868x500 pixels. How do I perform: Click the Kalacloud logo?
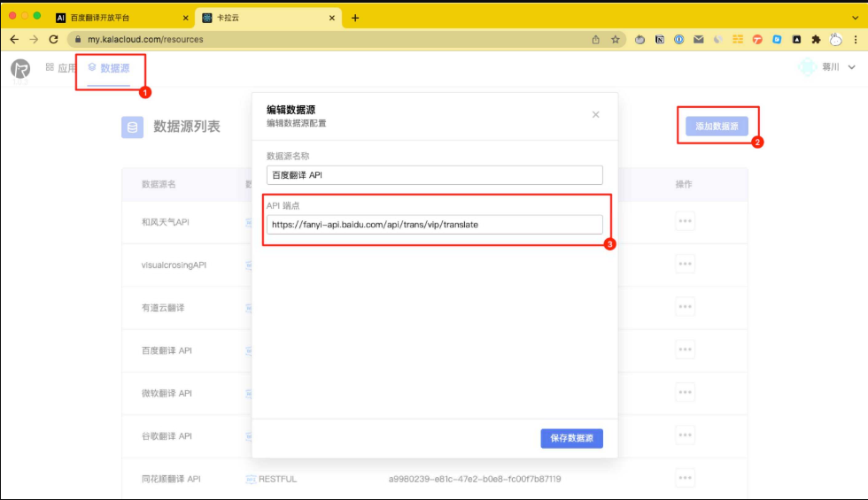(20, 69)
